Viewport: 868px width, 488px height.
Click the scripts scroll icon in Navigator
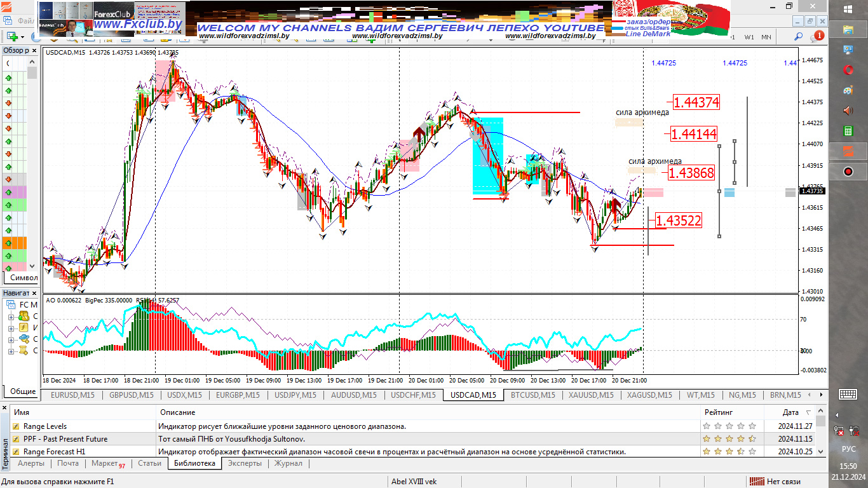pyautogui.click(x=24, y=350)
